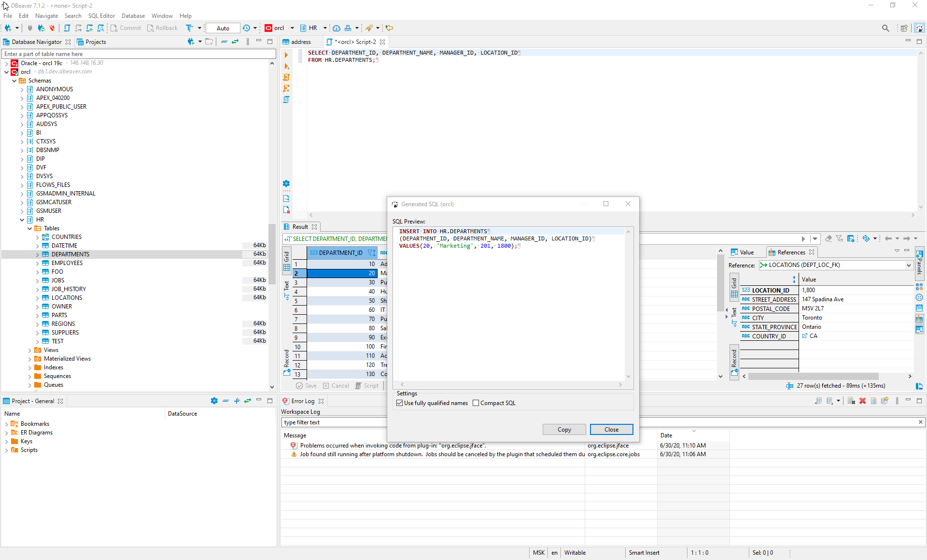Toggle the Panels sidebar on the right edge

click(x=919, y=262)
